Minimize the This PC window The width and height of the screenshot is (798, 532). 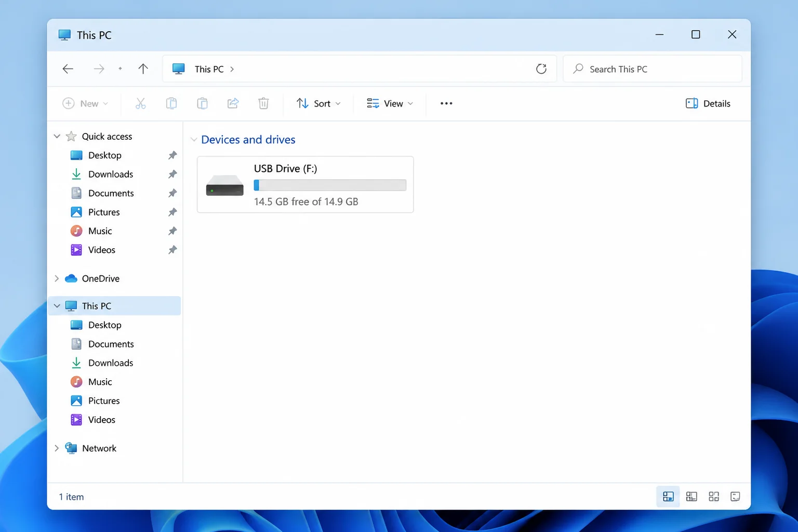point(659,34)
